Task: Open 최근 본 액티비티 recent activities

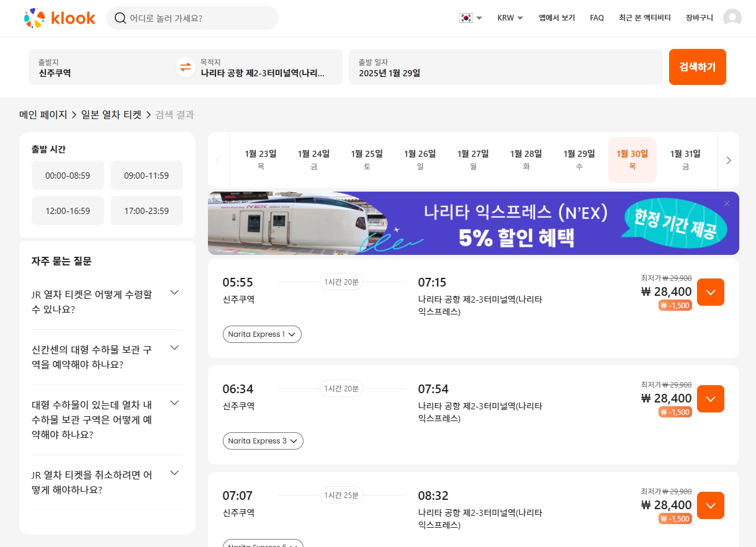Action: [x=645, y=18]
